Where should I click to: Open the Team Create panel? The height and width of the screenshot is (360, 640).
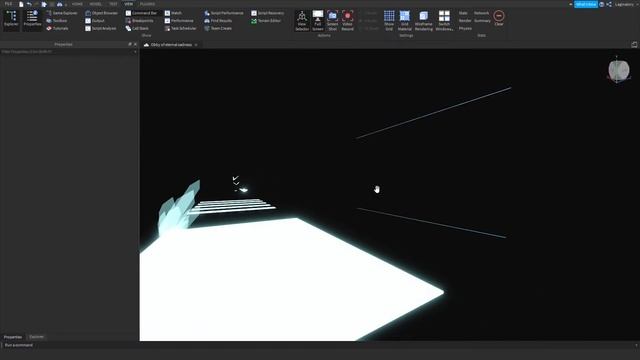tap(218, 29)
